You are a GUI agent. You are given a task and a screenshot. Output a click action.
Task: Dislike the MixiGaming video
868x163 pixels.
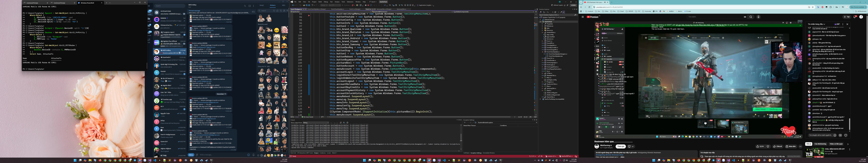tap(768, 146)
